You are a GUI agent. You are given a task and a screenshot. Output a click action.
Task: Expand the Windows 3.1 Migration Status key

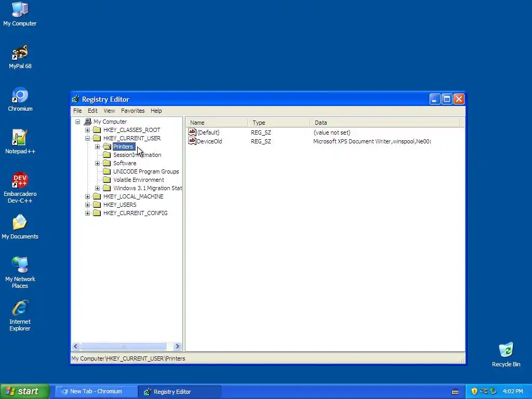[x=97, y=188]
